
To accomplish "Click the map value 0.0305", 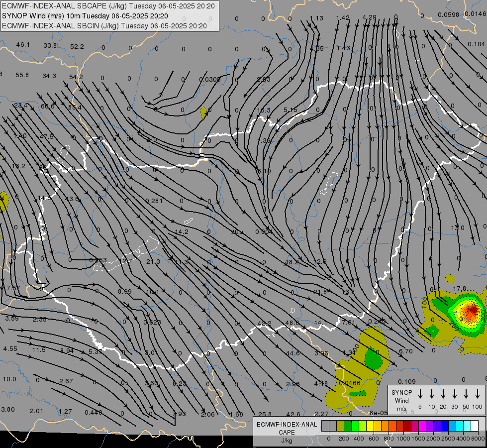I will click(209, 80).
